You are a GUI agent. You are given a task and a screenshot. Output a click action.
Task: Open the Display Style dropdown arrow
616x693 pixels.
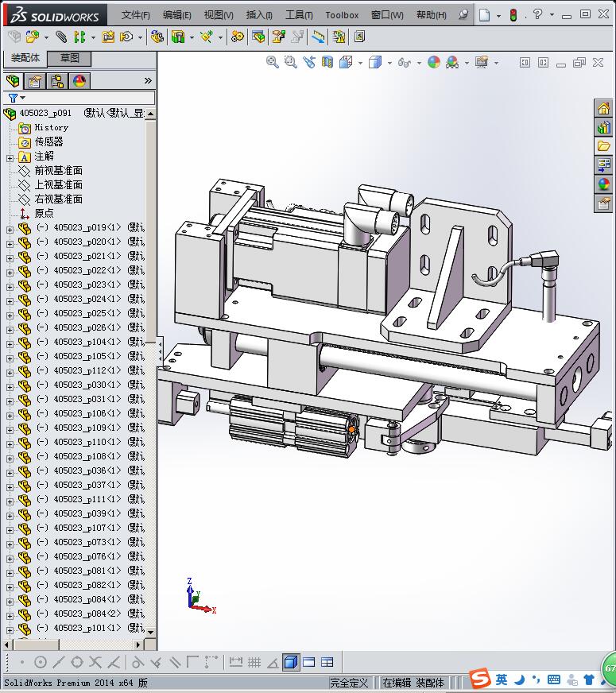coord(389,63)
